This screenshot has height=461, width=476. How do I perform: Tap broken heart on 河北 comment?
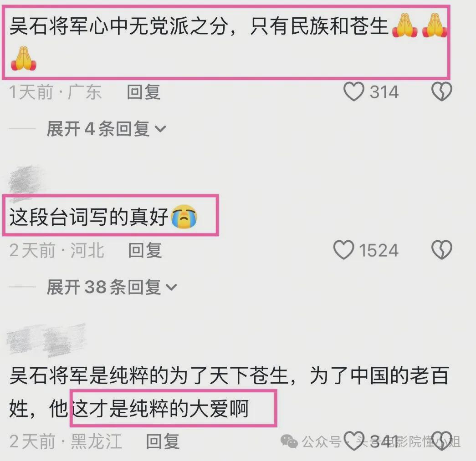(x=442, y=250)
